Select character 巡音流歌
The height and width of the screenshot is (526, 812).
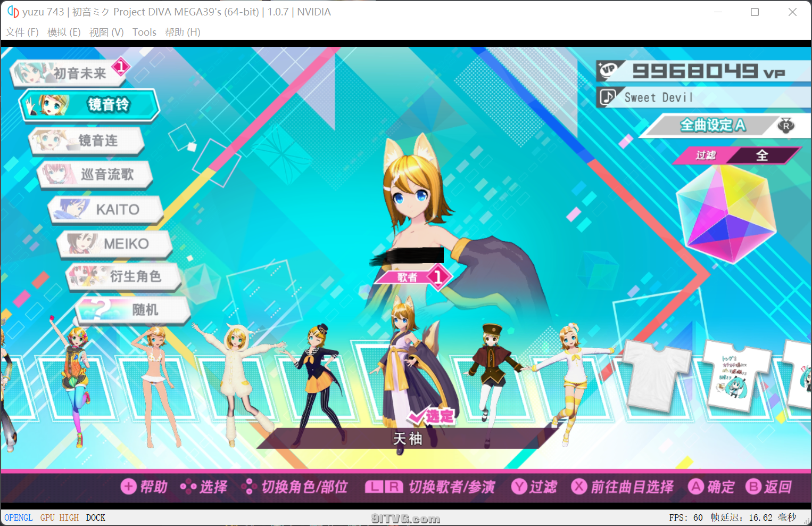coord(95,175)
